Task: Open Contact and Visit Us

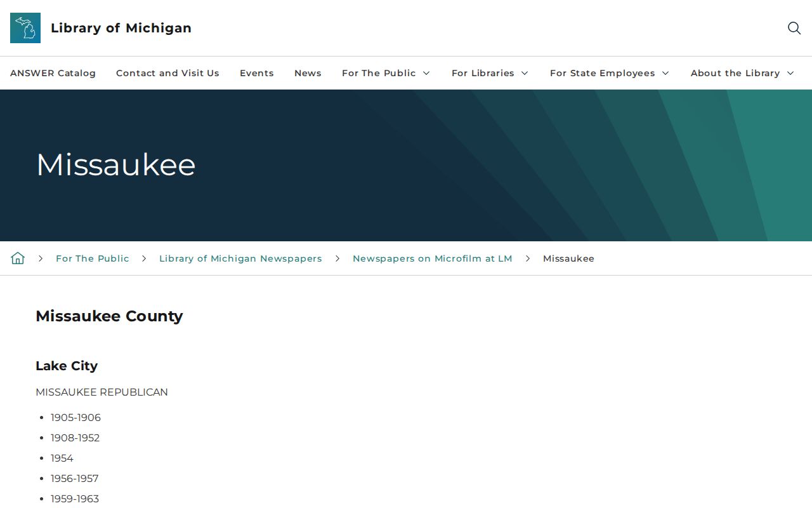Action: (x=167, y=73)
